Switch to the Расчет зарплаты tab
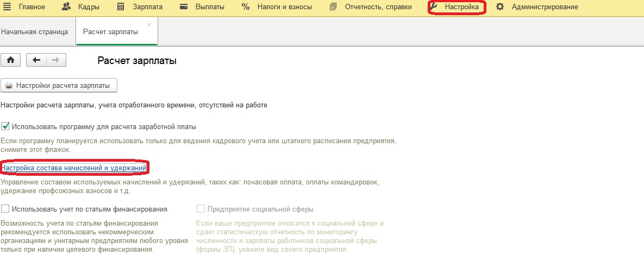This screenshot has height=262, width=644. tap(110, 32)
